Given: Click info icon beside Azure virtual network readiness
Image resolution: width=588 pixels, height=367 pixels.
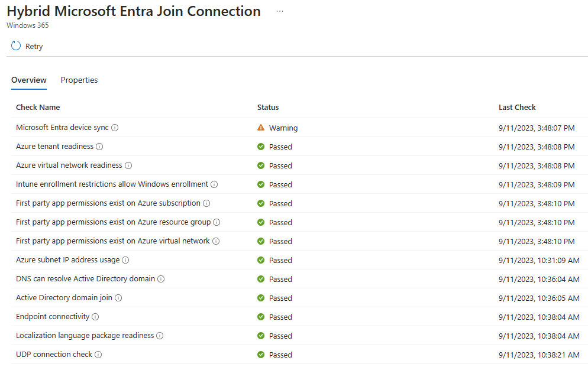Looking at the screenshot, I should pyautogui.click(x=128, y=165).
